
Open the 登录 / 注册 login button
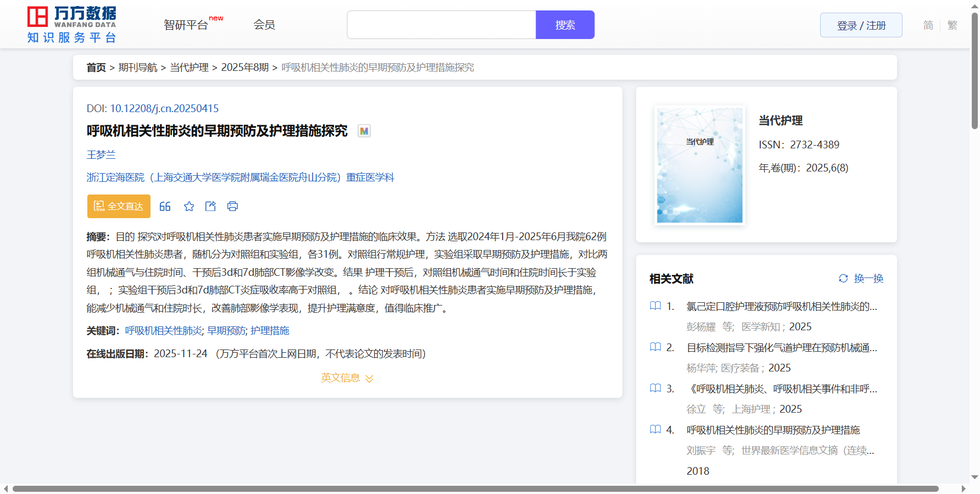click(x=861, y=25)
